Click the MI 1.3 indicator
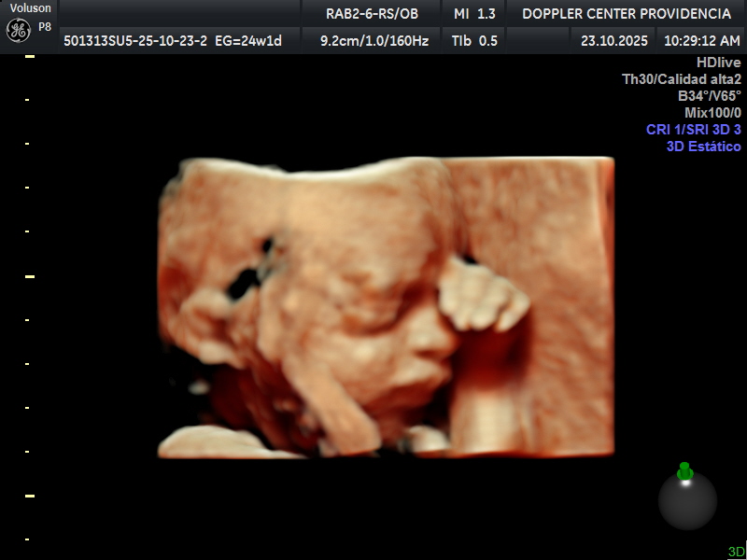Viewport: 747px width, 560px height. (x=474, y=13)
